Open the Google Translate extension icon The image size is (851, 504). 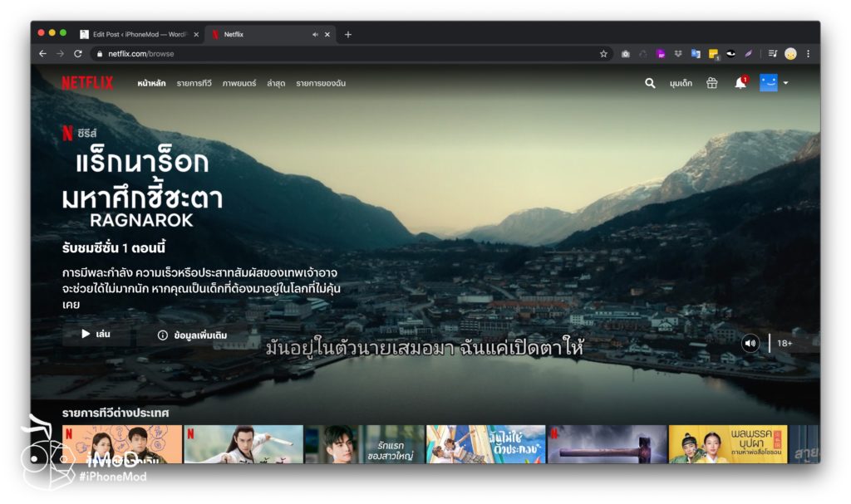coord(696,53)
